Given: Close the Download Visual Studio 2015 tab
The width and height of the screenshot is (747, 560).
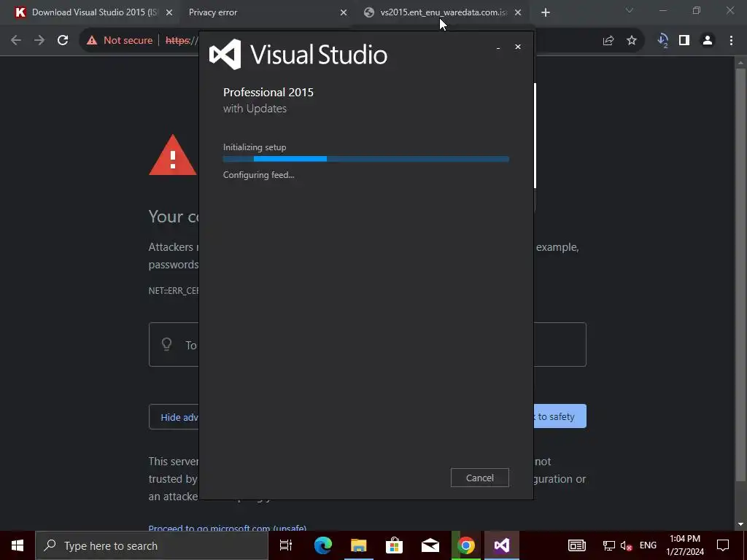Looking at the screenshot, I should 169,13.
